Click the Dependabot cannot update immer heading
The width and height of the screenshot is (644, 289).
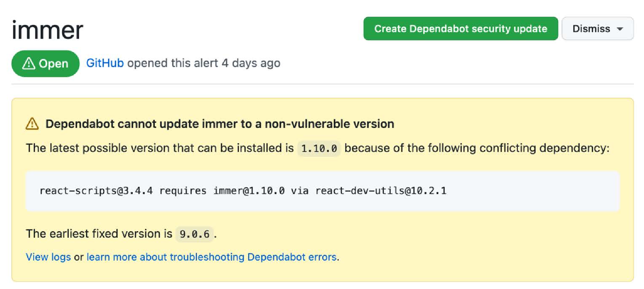220,124
